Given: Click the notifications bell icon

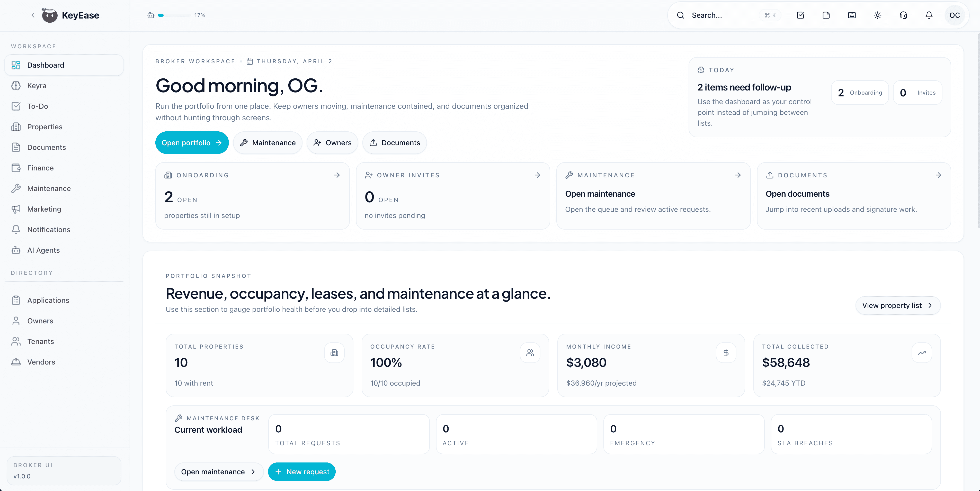Looking at the screenshot, I should coord(929,15).
